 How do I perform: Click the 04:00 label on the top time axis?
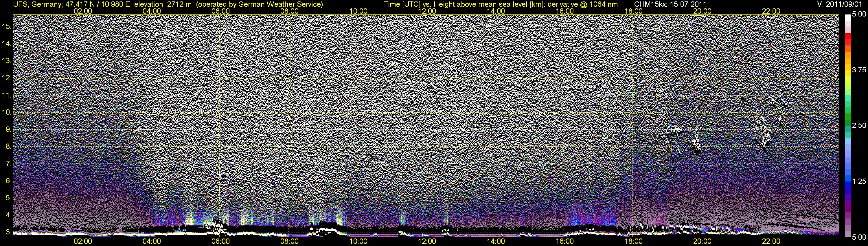(x=152, y=11)
